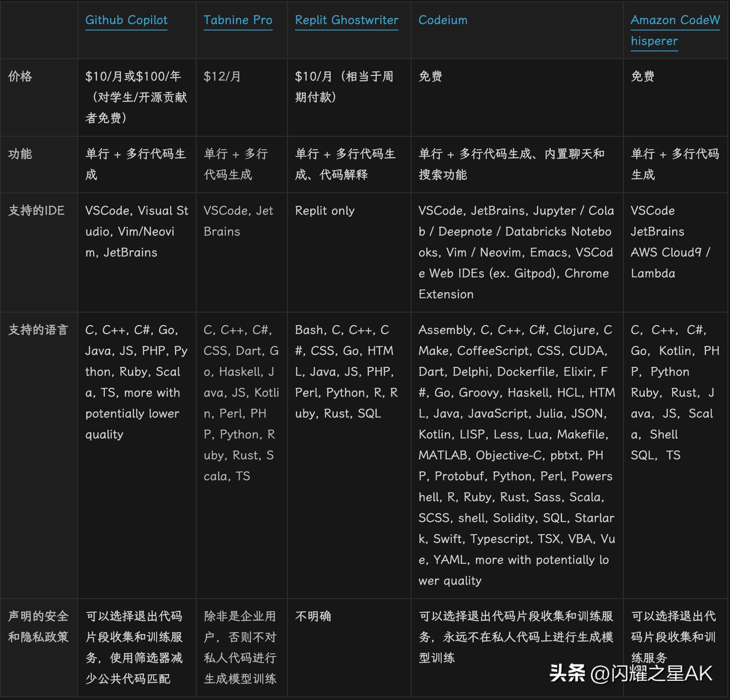Screen dimensions: 730x700
Task: Click the $12/月 price cell
Action: tap(222, 77)
